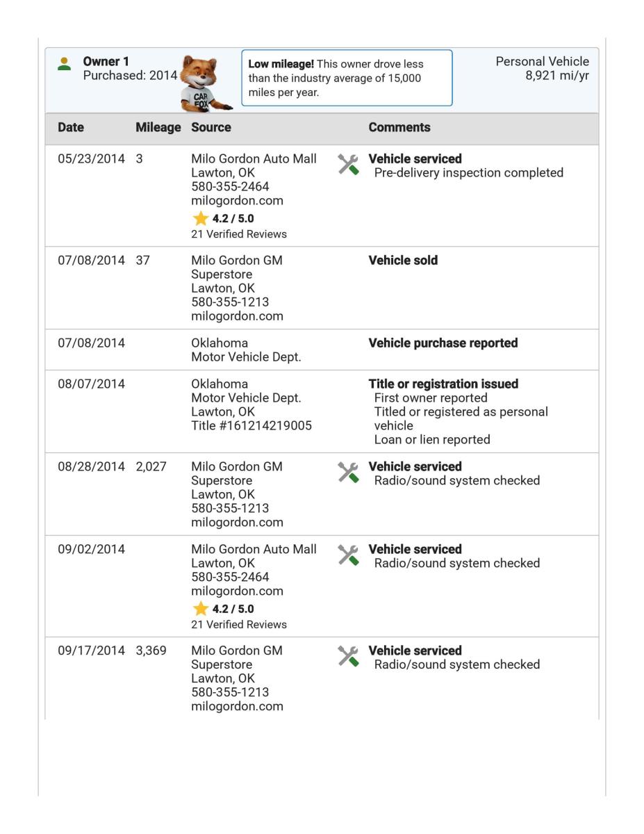644x834 pixels.
Task: Click the Owner 1 person icon
Action: click(x=65, y=63)
